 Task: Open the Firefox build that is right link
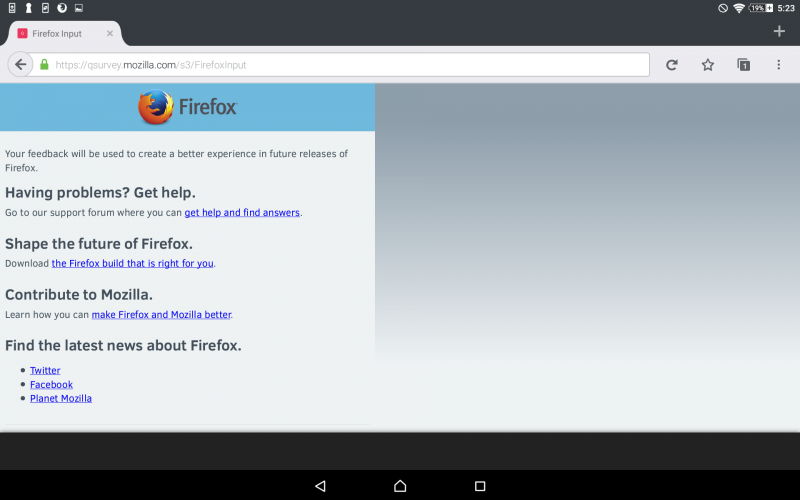[x=133, y=263]
